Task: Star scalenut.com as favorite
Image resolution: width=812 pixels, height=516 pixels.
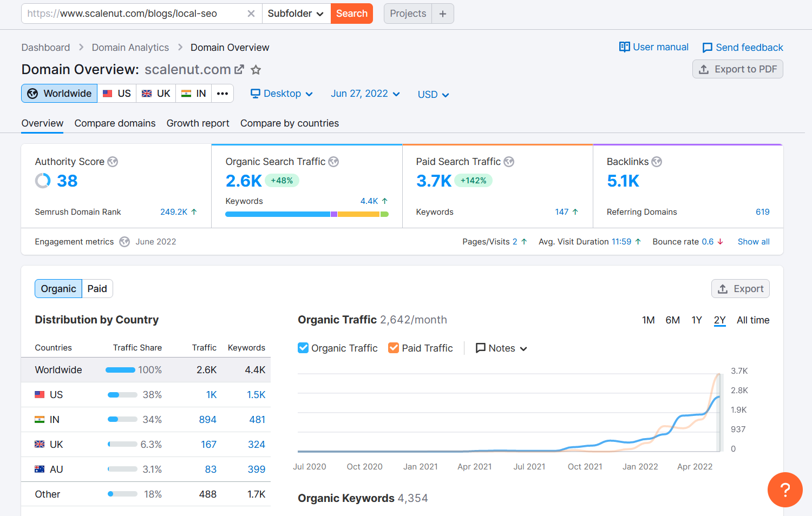Action: click(x=256, y=70)
